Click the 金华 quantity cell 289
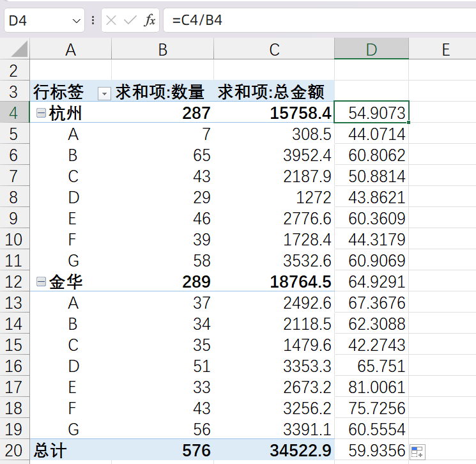The height and width of the screenshot is (464, 476). pyautogui.click(x=163, y=281)
